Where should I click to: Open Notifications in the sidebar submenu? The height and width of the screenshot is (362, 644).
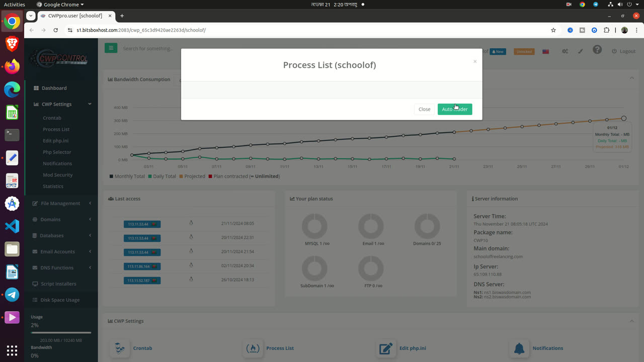click(57, 163)
